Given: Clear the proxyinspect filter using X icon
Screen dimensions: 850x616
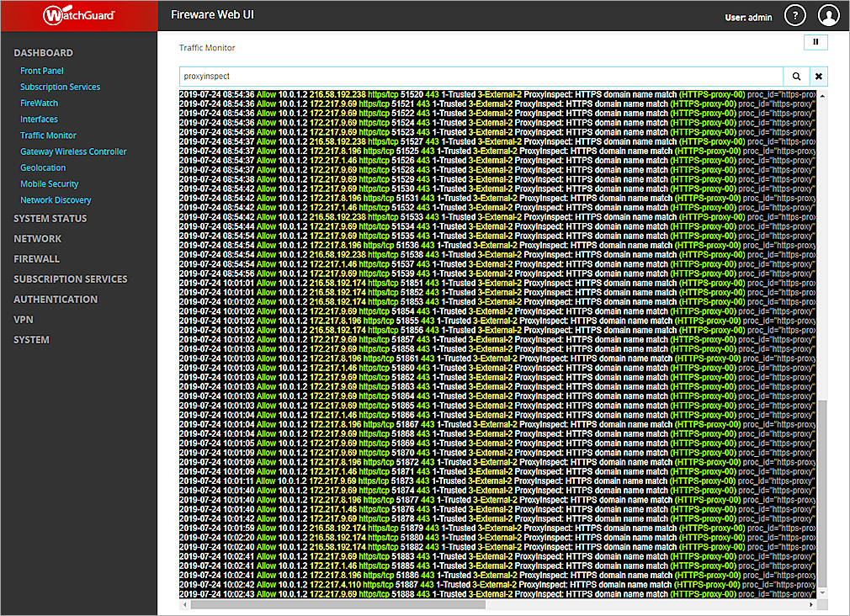Looking at the screenshot, I should click(818, 76).
